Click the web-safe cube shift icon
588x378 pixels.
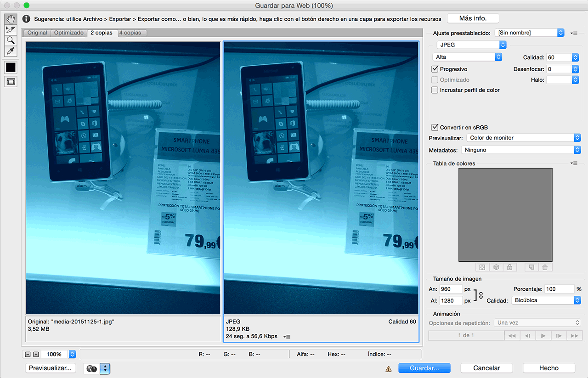point(496,267)
